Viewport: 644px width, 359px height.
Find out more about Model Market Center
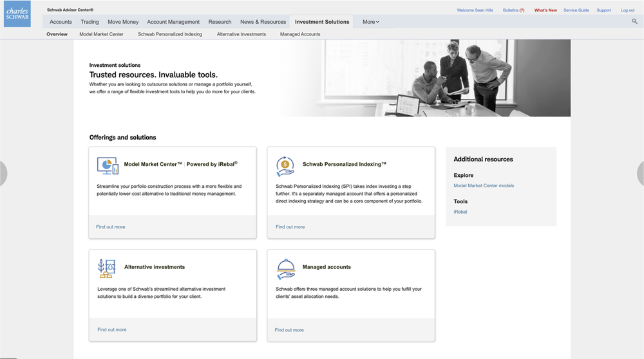pos(111,227)
